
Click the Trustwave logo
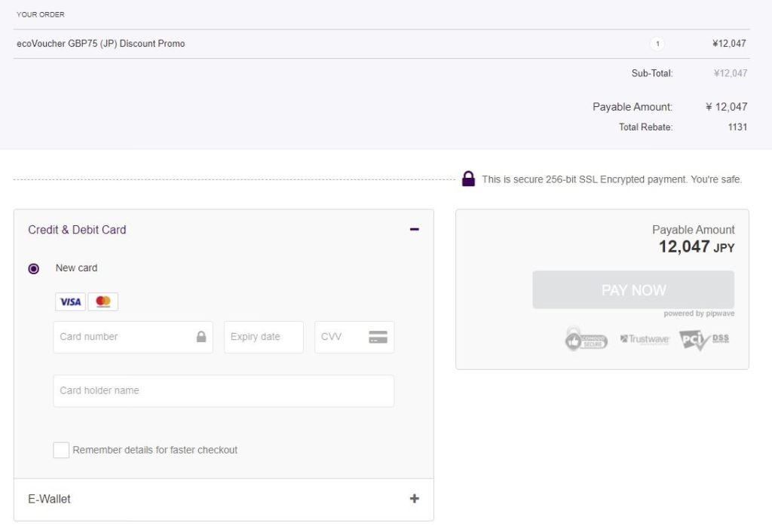click(x=645, y=339)
